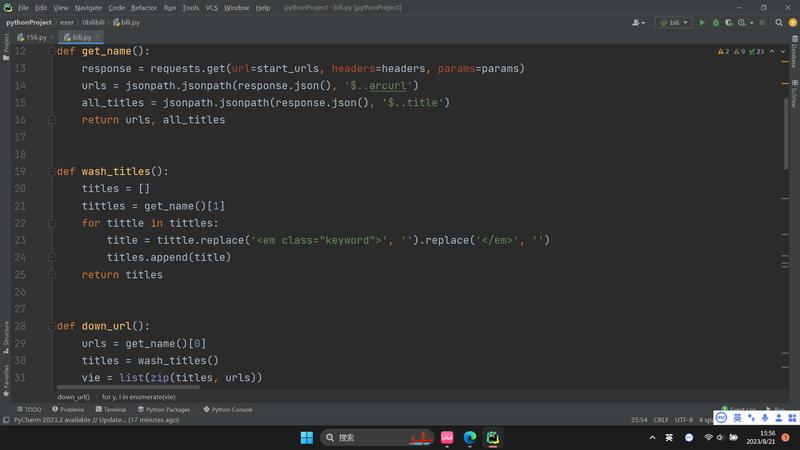The height and width of the screenshot is (450, 800).
Task: Click the down_url() breadcrumb at editor bottom
Action: coord(73,396)
